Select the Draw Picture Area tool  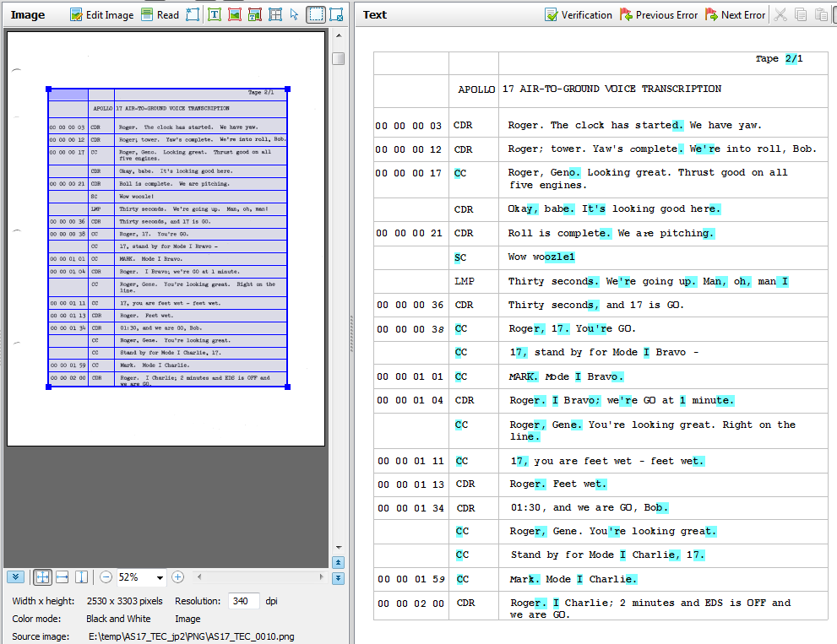234,15
